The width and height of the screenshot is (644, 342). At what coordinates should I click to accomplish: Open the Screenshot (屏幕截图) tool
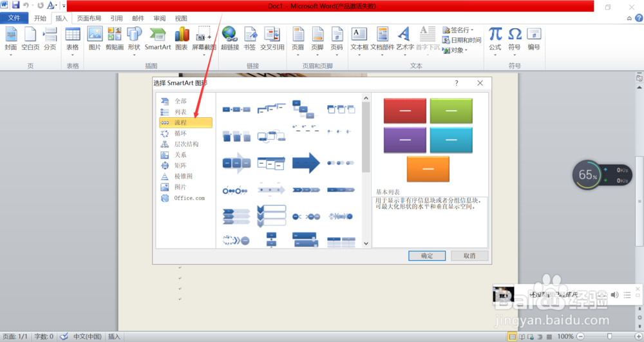click(204, 41)
